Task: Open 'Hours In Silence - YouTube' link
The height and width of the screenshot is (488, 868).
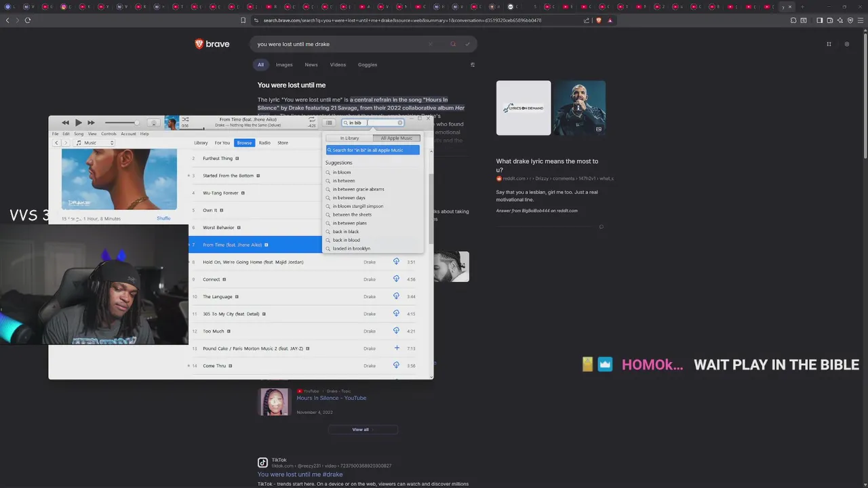Action: click(x=331, y=398)
